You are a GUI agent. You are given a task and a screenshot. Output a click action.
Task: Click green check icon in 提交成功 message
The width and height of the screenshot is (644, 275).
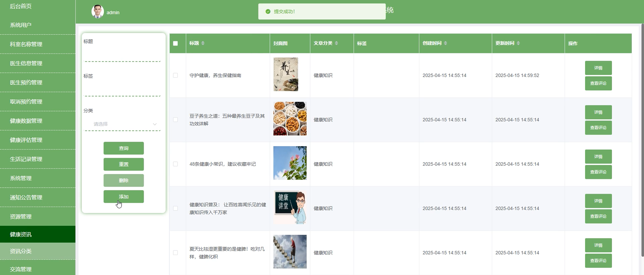coord(268,11)
